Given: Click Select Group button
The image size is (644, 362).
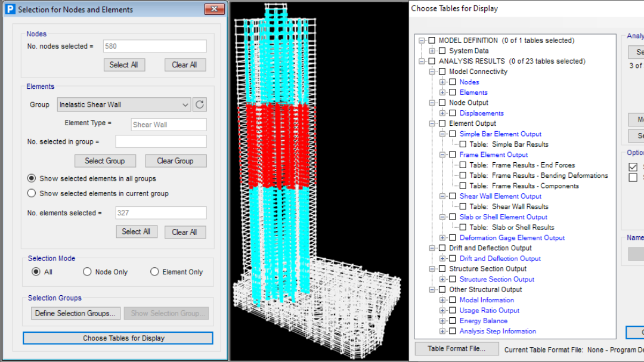Looking at the screenshot, I should coord(105,161).
